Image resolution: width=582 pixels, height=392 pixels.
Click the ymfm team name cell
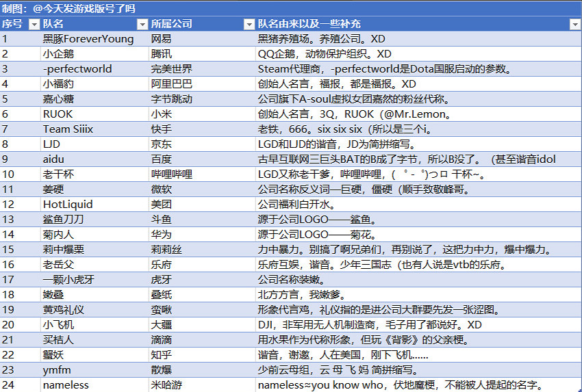click(x=58, y=370)
